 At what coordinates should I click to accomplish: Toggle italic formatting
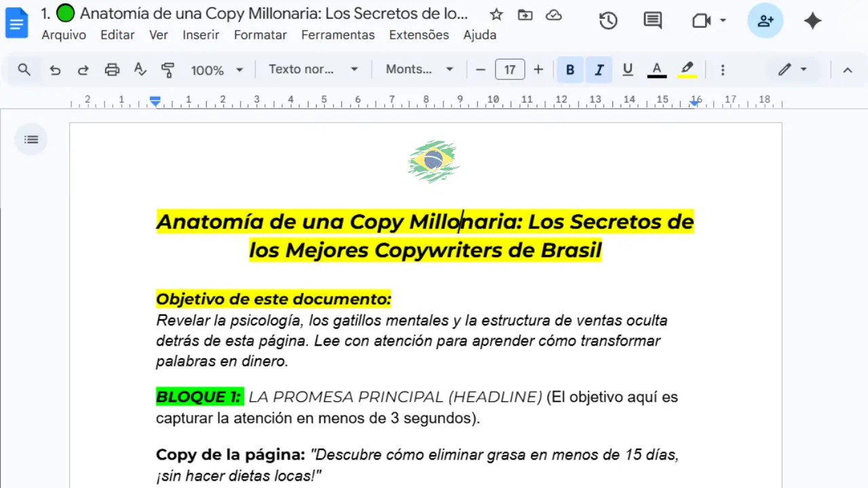(x=598, y=69)
